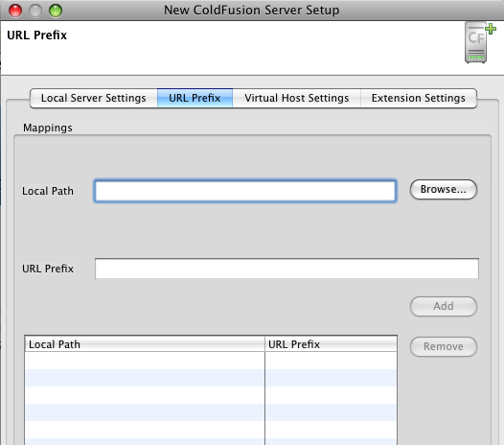The width and height of the screenshot is (504, 445).
Task: Click the ColdFusion server icon
Action: click(480, 43)
